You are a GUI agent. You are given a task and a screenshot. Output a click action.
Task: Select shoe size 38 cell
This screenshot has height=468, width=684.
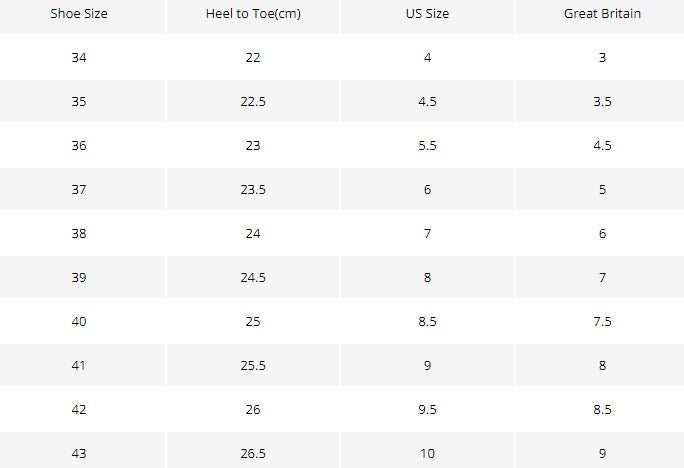[x=79, y=233]
